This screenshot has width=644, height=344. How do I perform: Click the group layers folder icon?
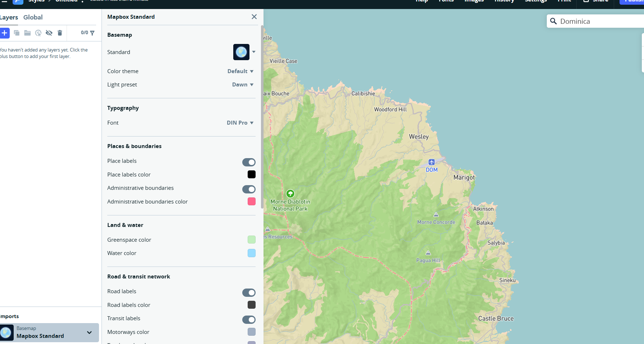click(27, 33)
